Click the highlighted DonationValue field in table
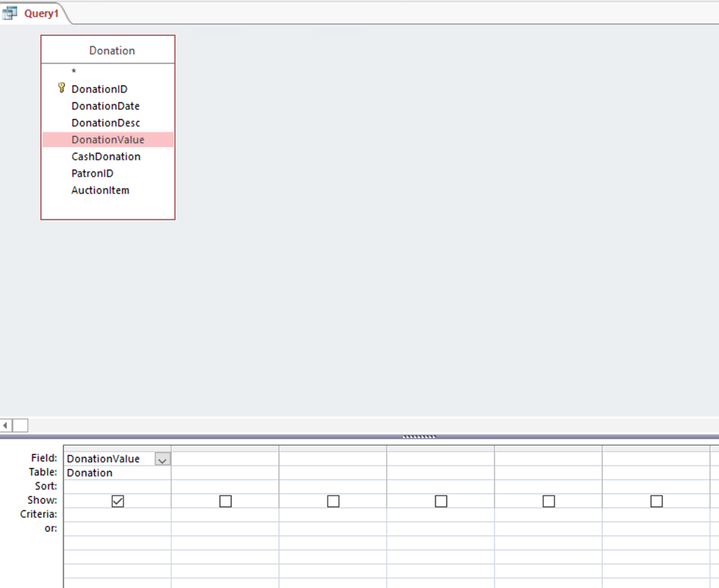719x588 pixels. pyautogui.click(x=107, y=140)
